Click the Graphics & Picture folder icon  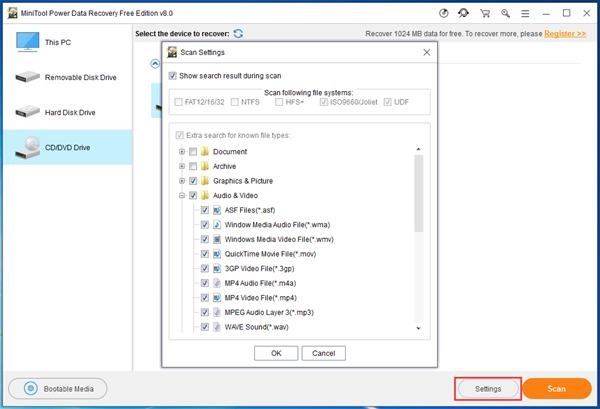tap(205, 181)
